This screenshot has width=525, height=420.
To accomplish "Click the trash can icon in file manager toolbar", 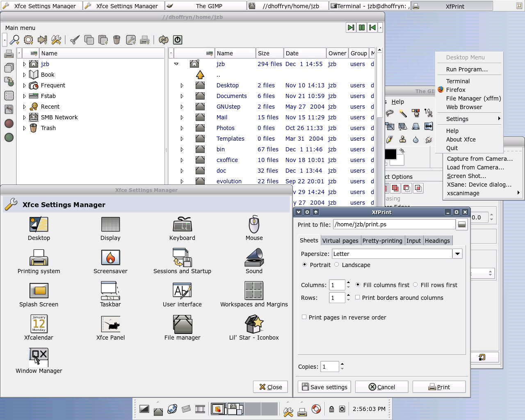I will [116, 40].
